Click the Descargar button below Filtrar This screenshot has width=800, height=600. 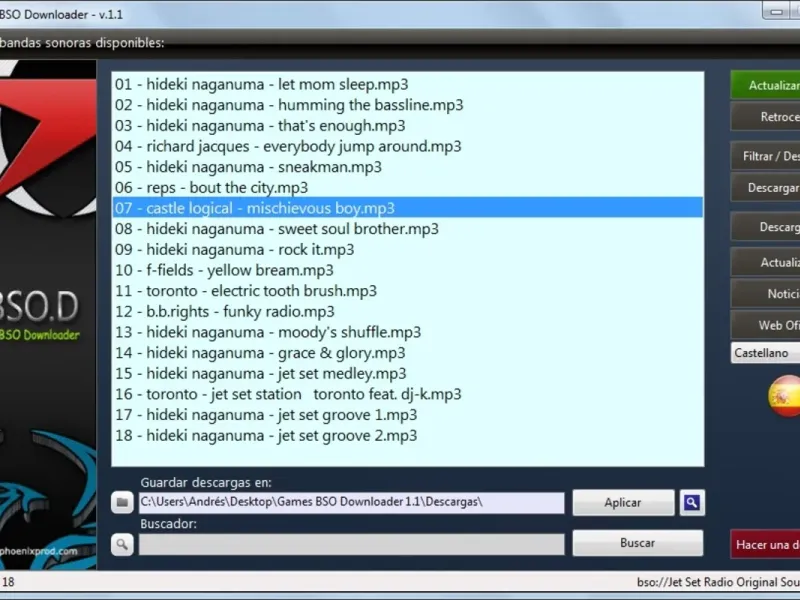765,187
